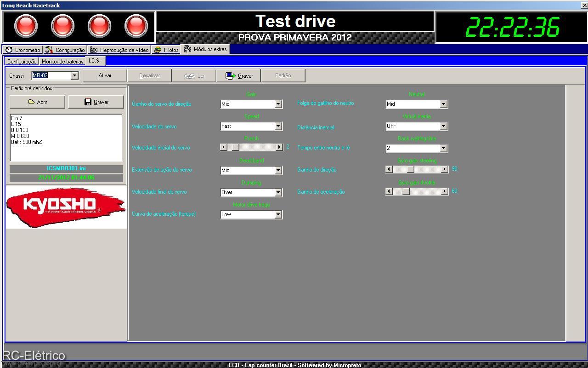Viewport: 588px width, 368px height.
Task: Click the toolbar Gravar button with green arrow
Action: point(238,76)
